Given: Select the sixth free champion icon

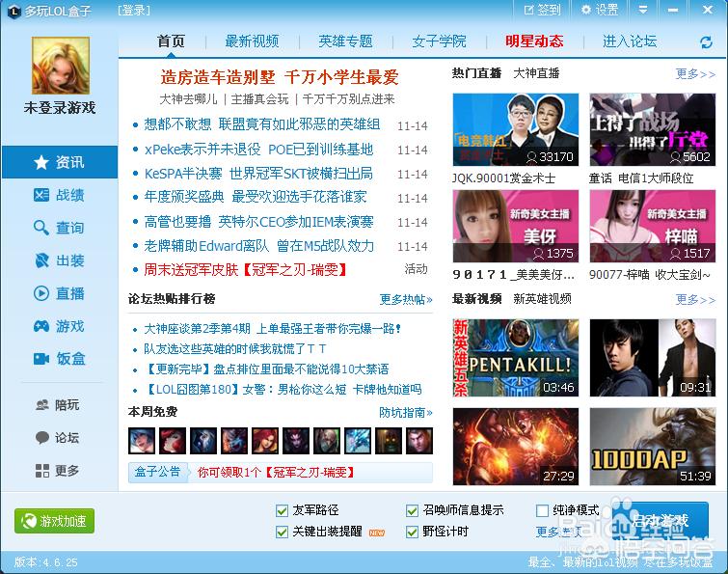Looking at the screenshot, I should tap(296, 441).
